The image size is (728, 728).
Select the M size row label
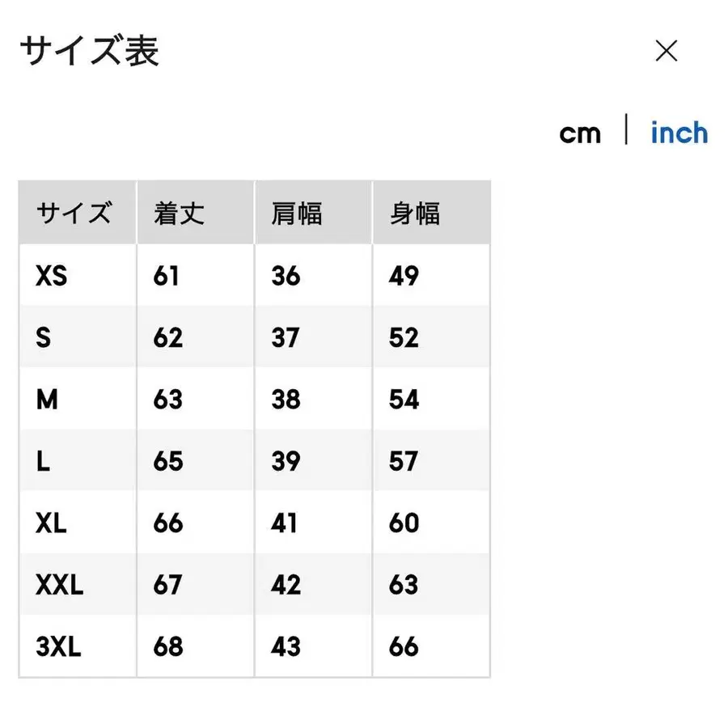[45, 399]
